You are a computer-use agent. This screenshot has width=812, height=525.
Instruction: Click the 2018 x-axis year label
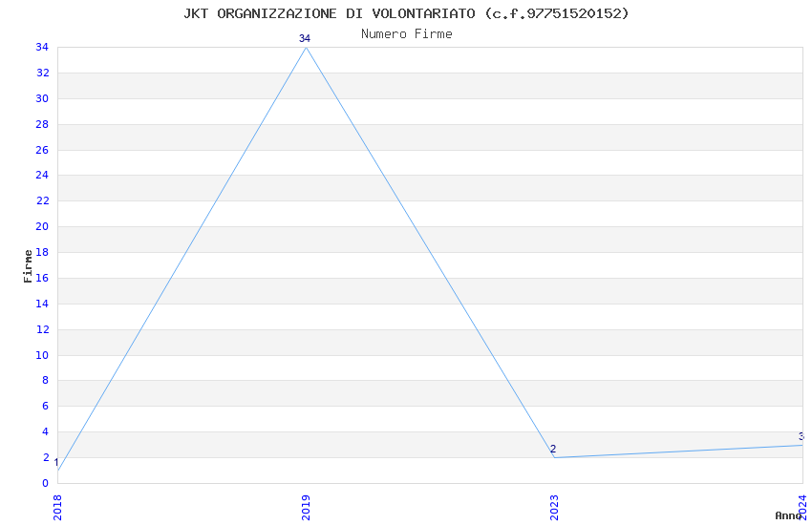pyautogui.click(x=57, y=508)
